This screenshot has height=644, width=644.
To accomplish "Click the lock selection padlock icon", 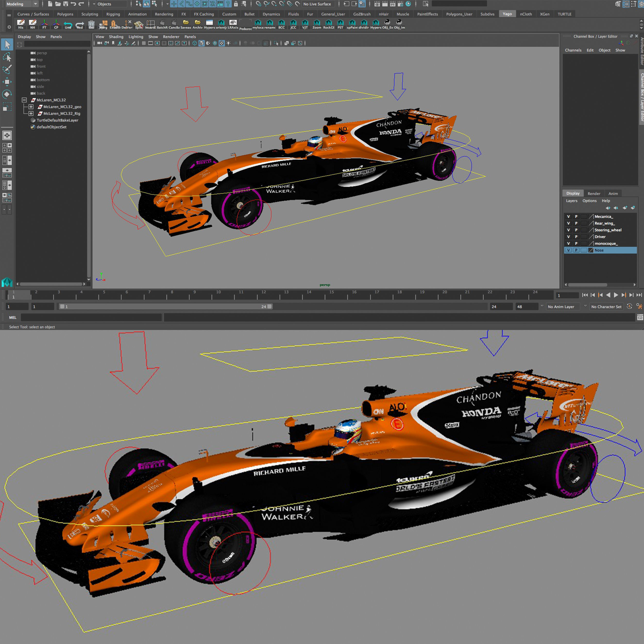I will 236,4.
